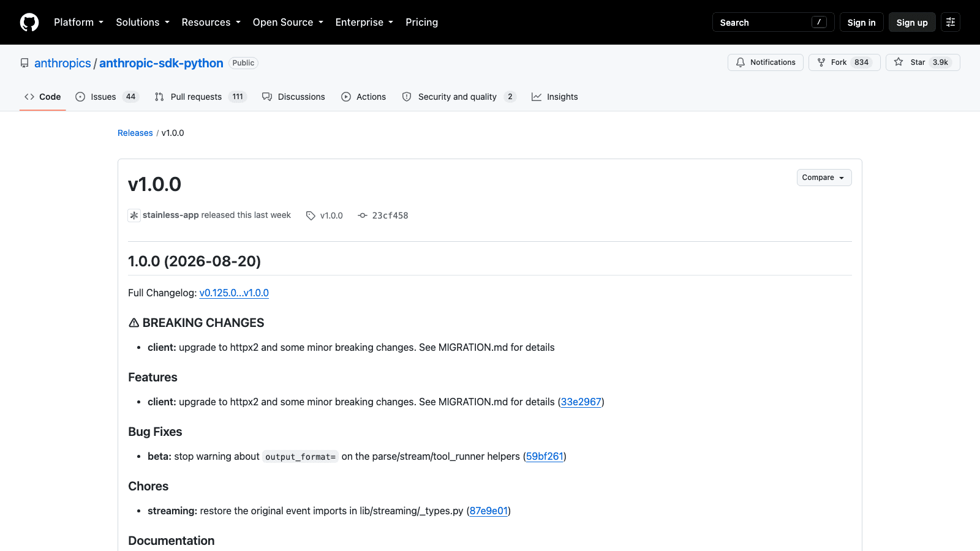Click the Public visibility badge
This screenshot has width=980, height=551.
point(243,63)
